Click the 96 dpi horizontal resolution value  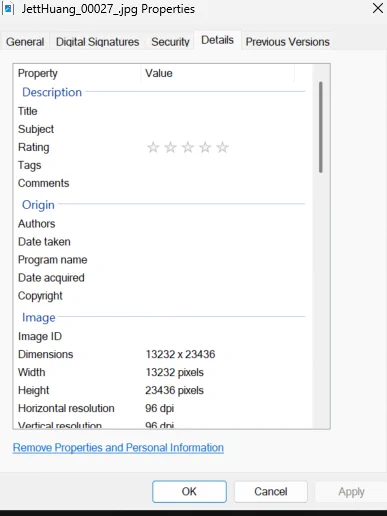(x=160, y=408)
